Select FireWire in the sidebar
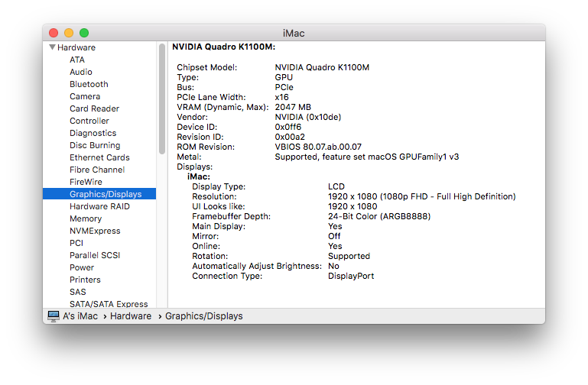Viewport: 588px width, 385px height. click(86, 182)
